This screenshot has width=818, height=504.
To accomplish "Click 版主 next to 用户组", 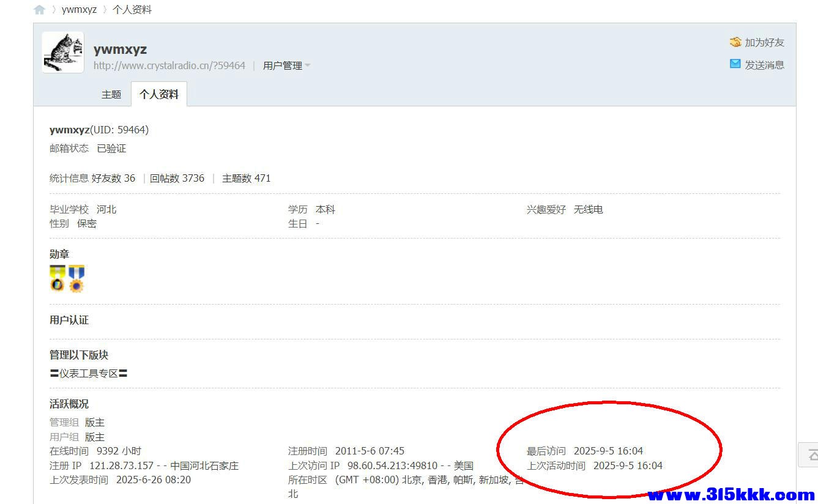I will [x=95, y=437].
